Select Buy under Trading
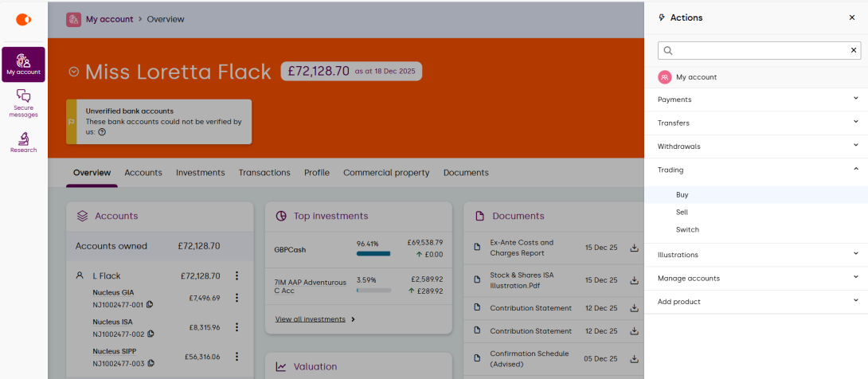868x379 pixels. tap(682, 195)
